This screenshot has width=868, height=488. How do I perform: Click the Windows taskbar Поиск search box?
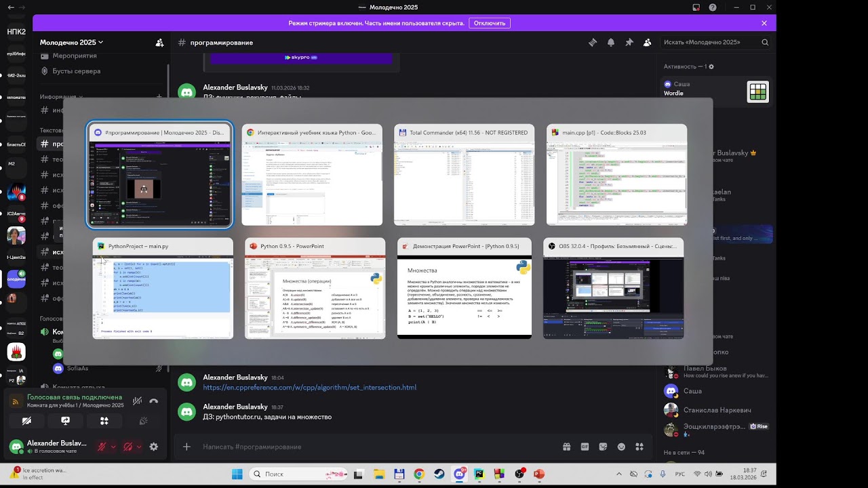click(298, 474)
